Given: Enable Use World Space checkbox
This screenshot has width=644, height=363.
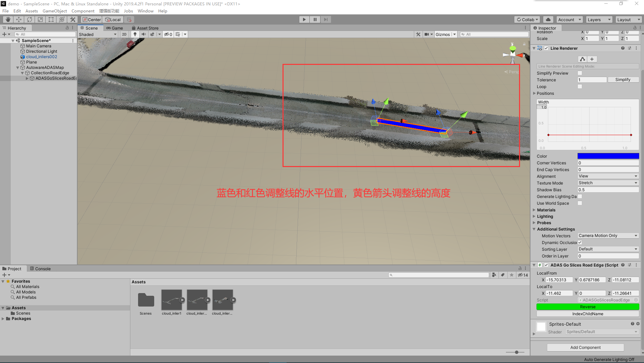Looking at the screenshot, I should 579,203.
